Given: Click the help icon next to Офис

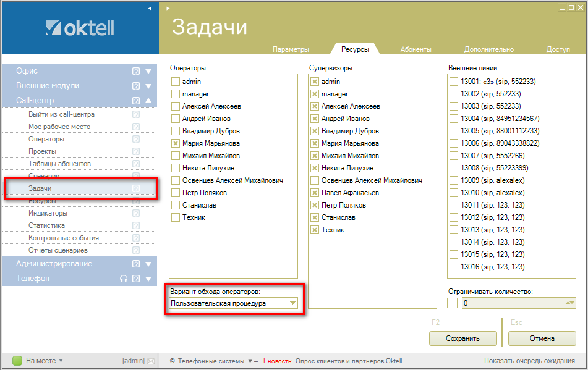Looking at the screenshot, I should coord(136,71).
